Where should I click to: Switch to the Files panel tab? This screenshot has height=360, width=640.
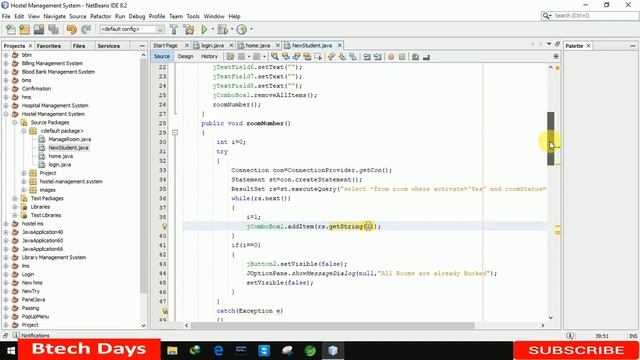click(79, 46)
